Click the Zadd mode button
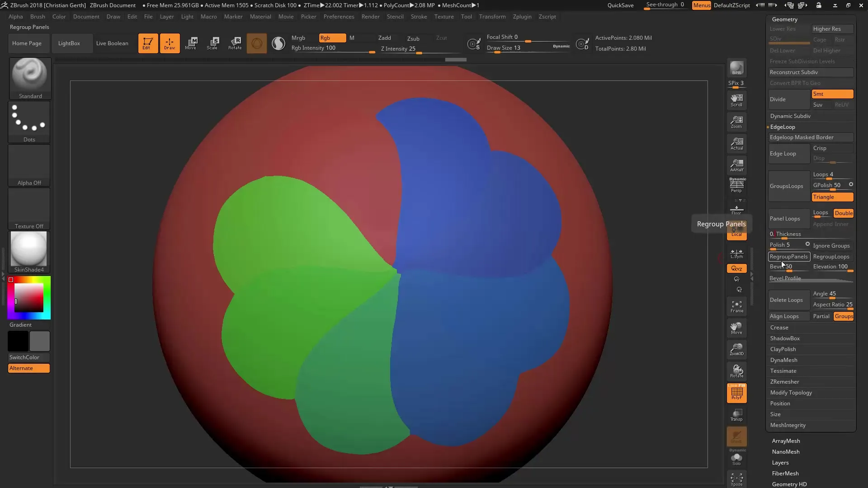The width and height of the screenshot is (868, 488). (390, 38)
